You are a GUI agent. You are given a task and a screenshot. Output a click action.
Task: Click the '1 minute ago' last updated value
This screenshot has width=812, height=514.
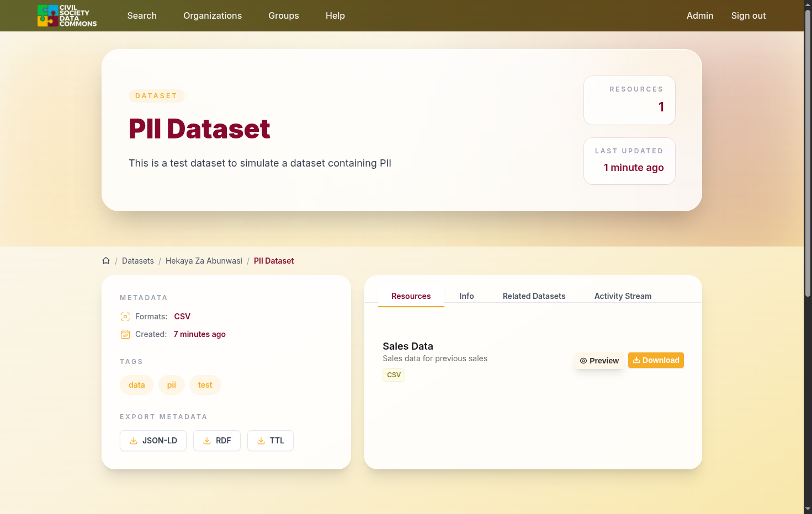point(634,168)
